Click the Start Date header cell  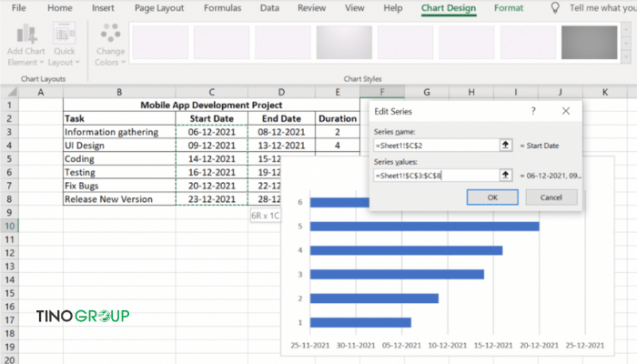[x=211, y=118]
